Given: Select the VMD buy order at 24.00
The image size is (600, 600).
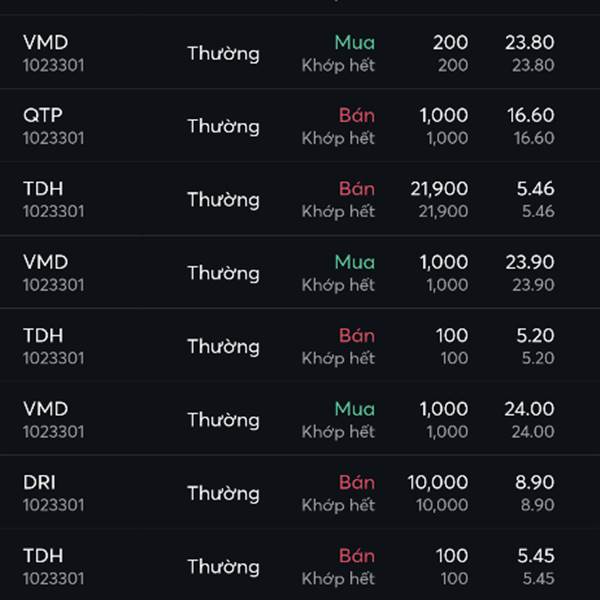Looking at the screenshot, I should [x=300, y=420].
